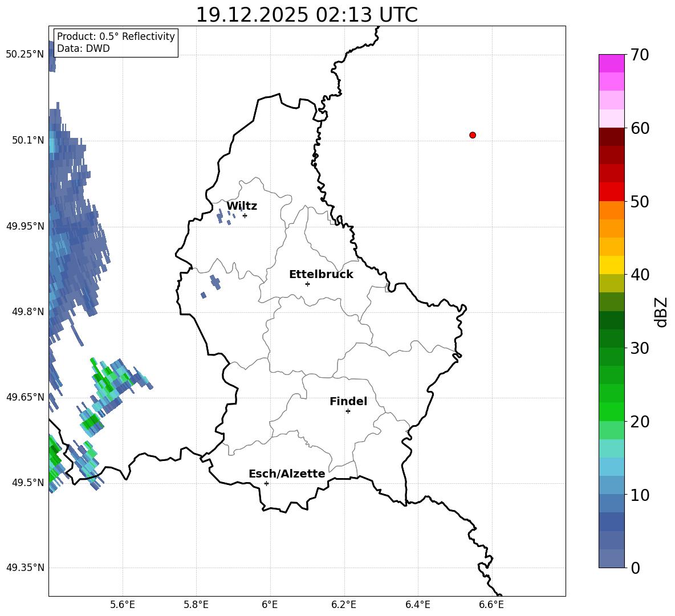The width and height of the screenshot is (675, 616).
Task: Pick the magenta swatch near 70 dBZ
Action: tap(611, 63)
